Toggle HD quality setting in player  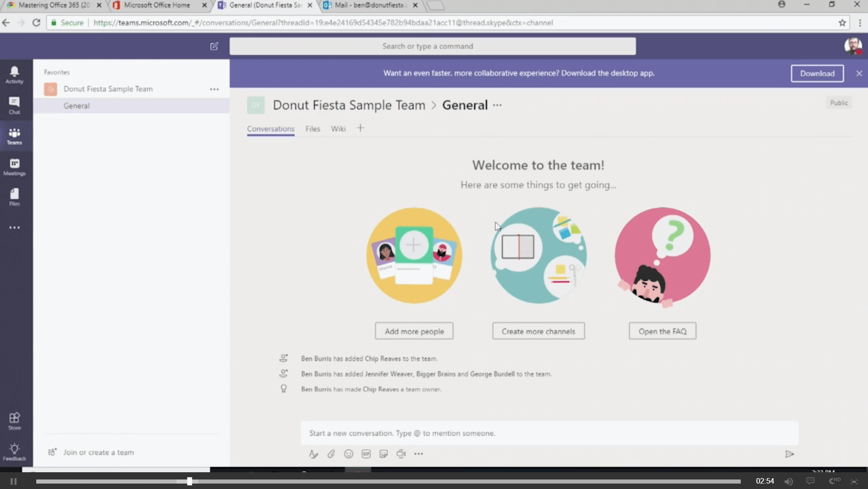click(x=834, y=481)
